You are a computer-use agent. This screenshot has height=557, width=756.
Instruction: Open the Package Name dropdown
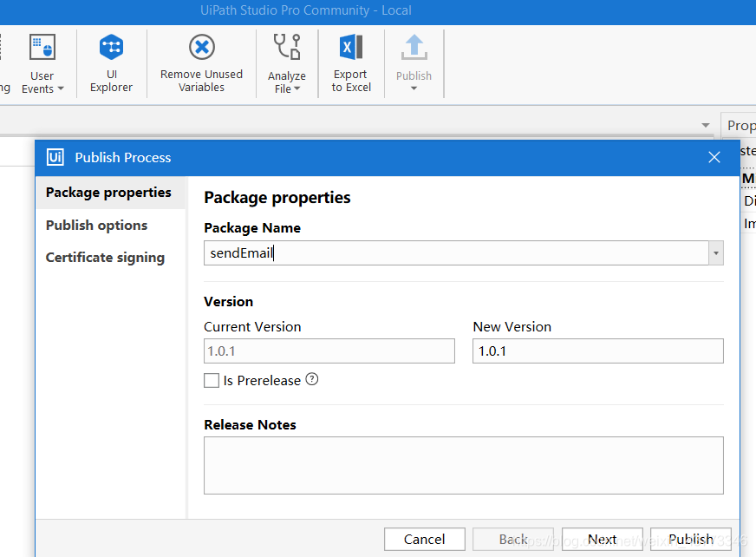click(x=716, y=252)
